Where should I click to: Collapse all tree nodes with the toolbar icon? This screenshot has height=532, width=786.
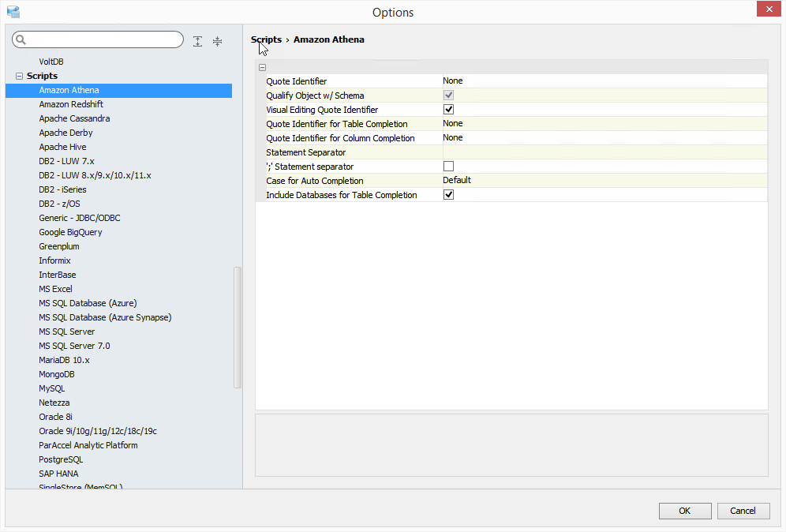[218, 41]
